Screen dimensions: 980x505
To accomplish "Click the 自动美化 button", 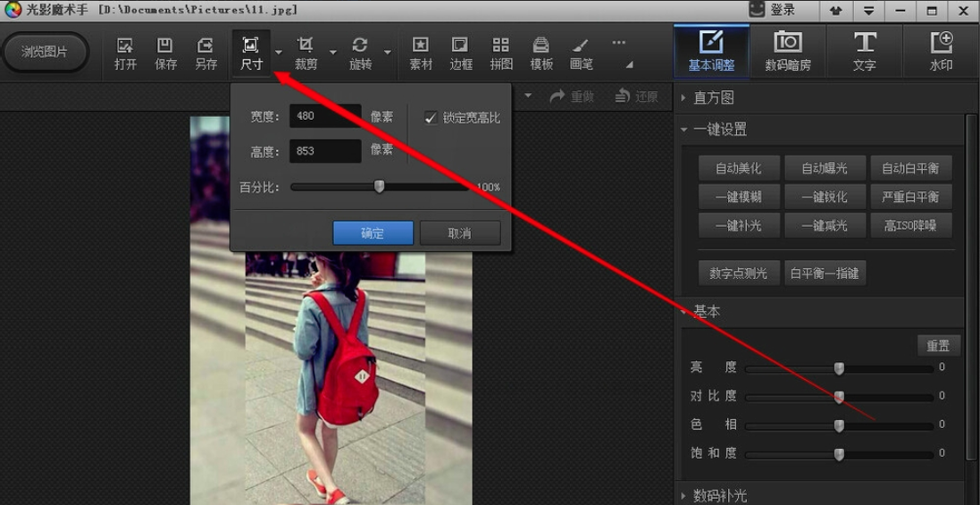I will (738, 168).
